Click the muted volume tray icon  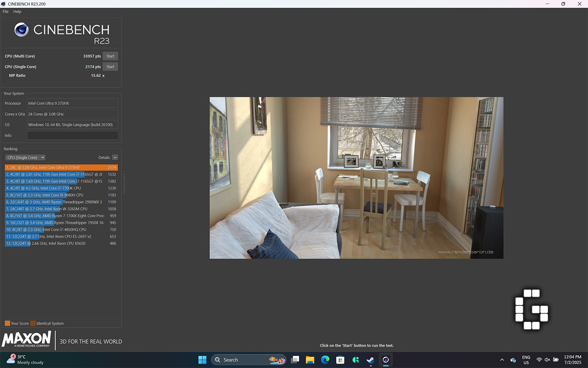547,360
